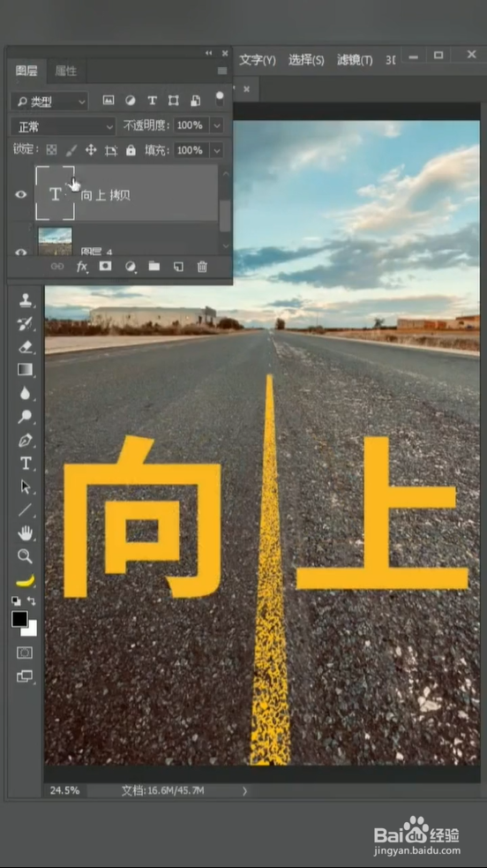Open status bar info arrow menu
The height and width of the screenshot is (868, 487).
(x=244, y=791)
